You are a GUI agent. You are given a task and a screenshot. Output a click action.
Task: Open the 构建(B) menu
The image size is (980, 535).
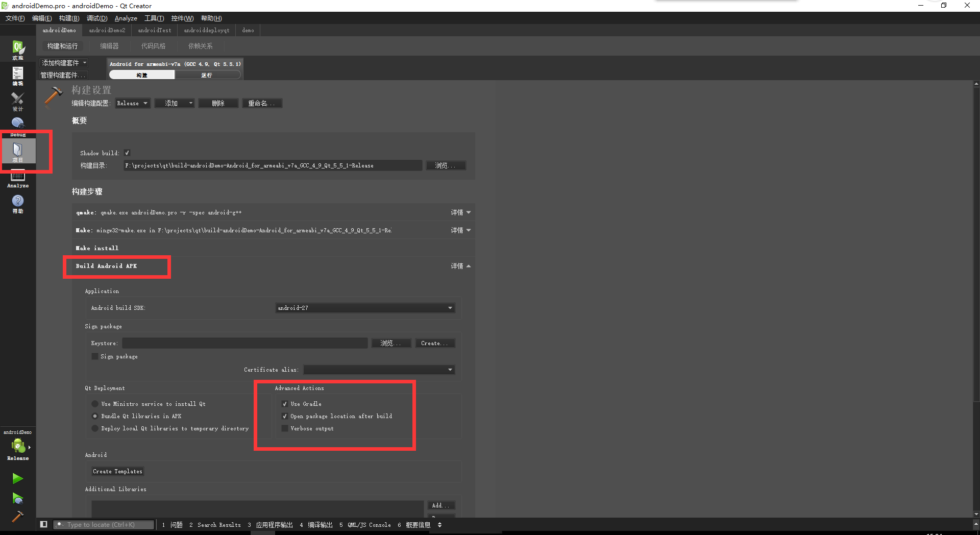[69, 18]
